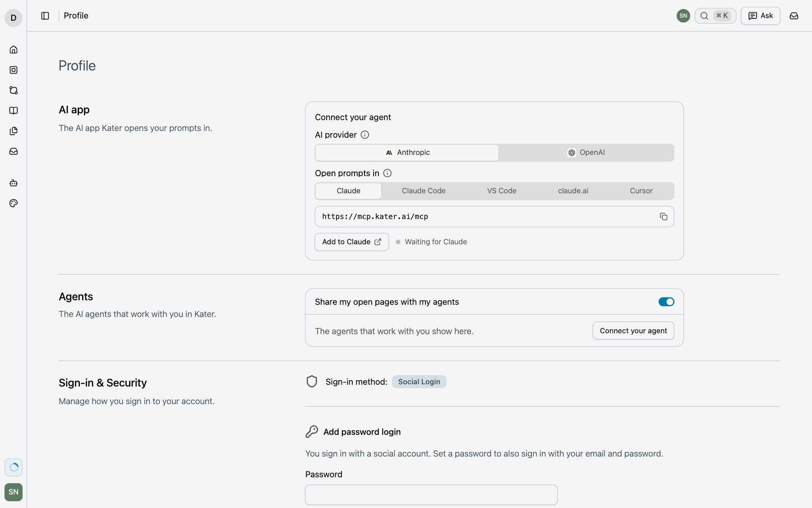The width and height of the screenshot is (812, 508).
Task: Focus the Password input field
Action: tap(431, 495)
